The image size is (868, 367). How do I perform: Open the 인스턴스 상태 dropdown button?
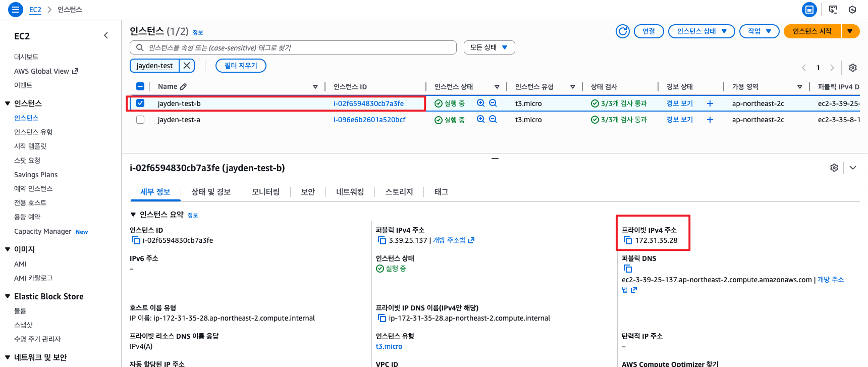coord(701,31)
